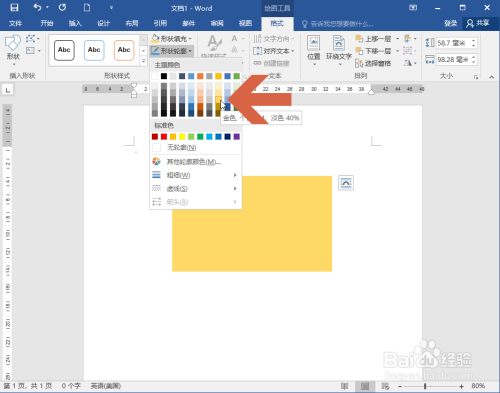This screenshot has width=500, height=393.
Task: Open the 形状 (Shapes) gallery button
Action: coord(13,50)
